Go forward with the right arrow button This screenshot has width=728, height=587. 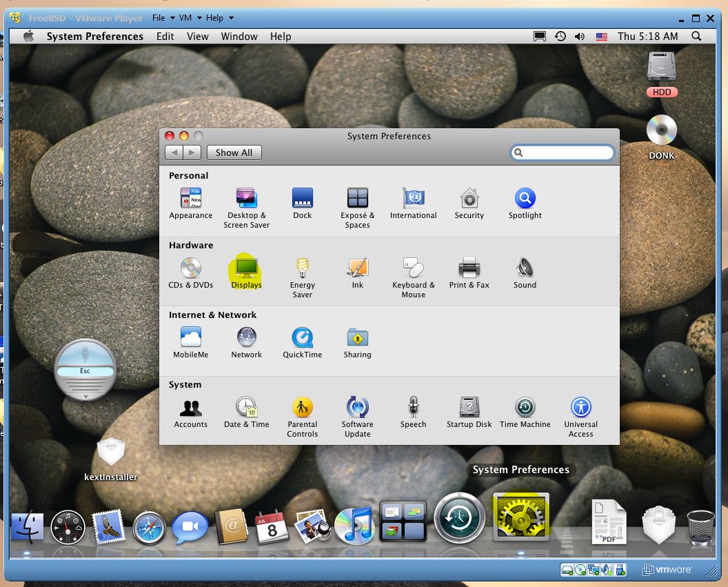click(x=192, y=152)
